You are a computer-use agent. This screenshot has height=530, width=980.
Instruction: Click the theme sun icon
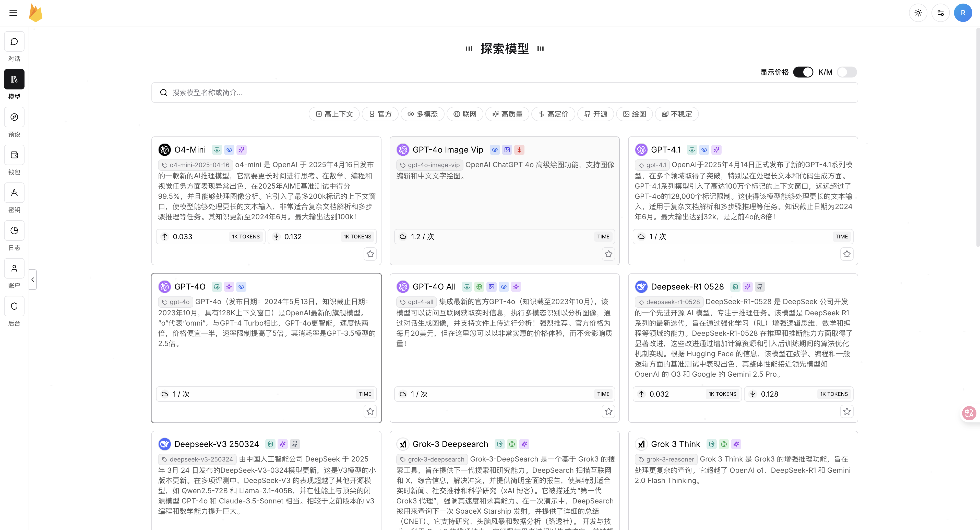coord(918,13)
